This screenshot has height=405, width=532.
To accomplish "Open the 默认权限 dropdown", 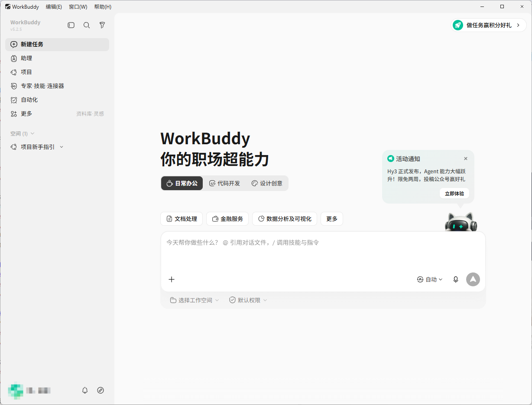I will (248, 300).
